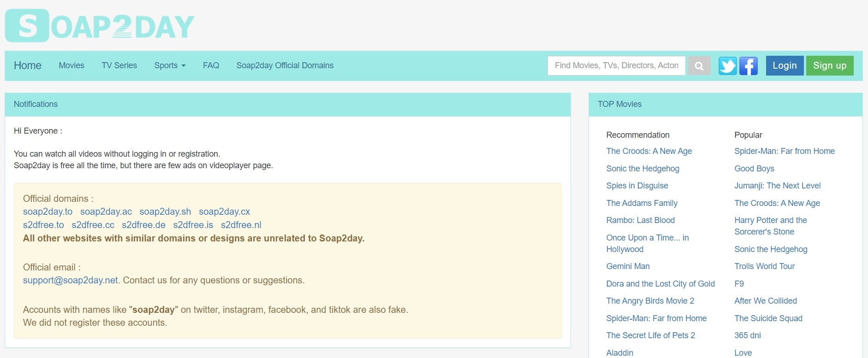
Task: Focus the Find Movies search field
Action: click(x=617, y=65)
